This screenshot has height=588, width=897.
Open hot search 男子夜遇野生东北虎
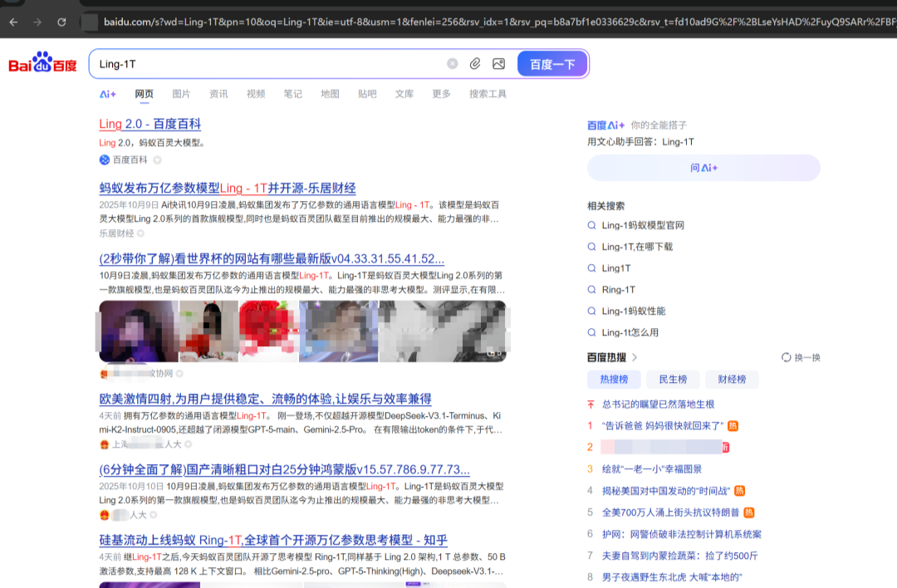click(672, 577)
